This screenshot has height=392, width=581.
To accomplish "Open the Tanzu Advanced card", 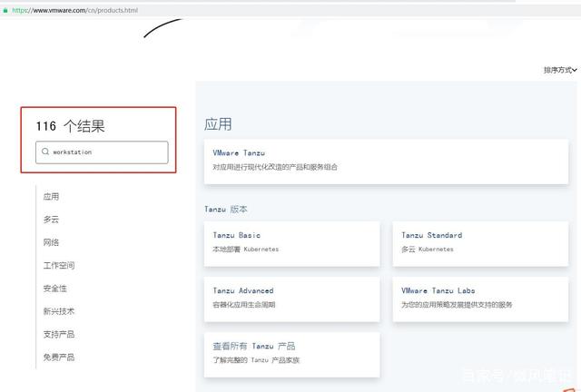I will [292, 299].
